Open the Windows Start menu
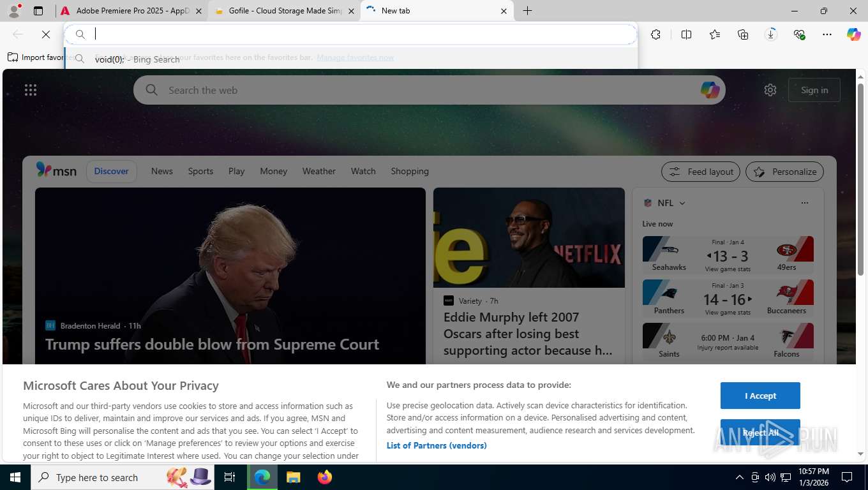The height and width of the screenshot is (490, 868). (x=15, y=477)
